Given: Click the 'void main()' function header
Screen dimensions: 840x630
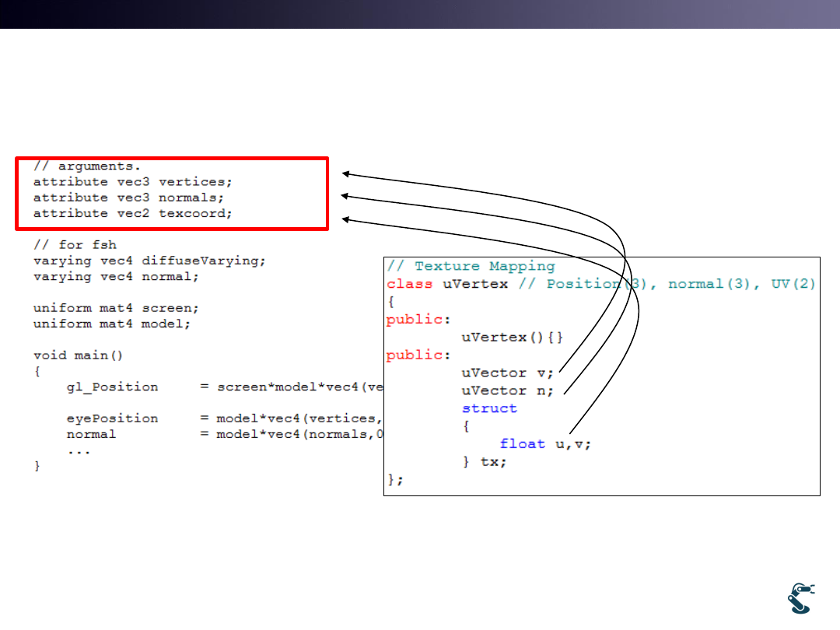Looking at the screenshot, I should click(x=79, y=355).
